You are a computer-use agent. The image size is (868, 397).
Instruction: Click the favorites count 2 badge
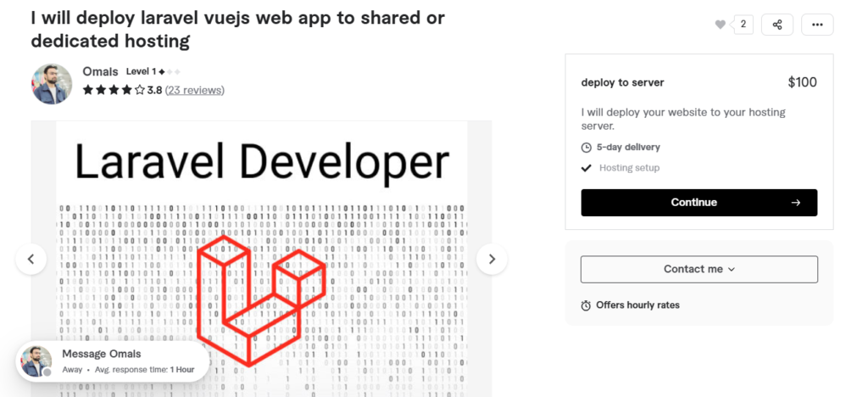point(743,25)
